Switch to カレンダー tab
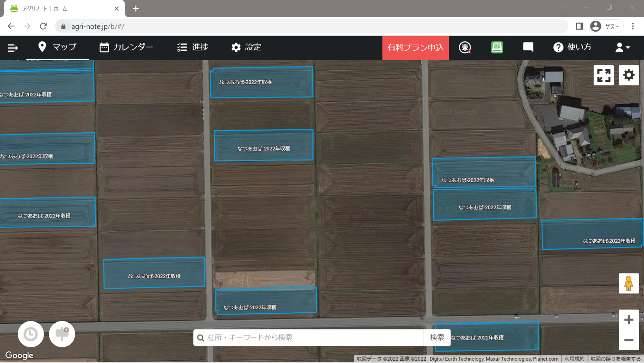Image resolution: width=644 pixels, height=363 pixels. [126, 47]
